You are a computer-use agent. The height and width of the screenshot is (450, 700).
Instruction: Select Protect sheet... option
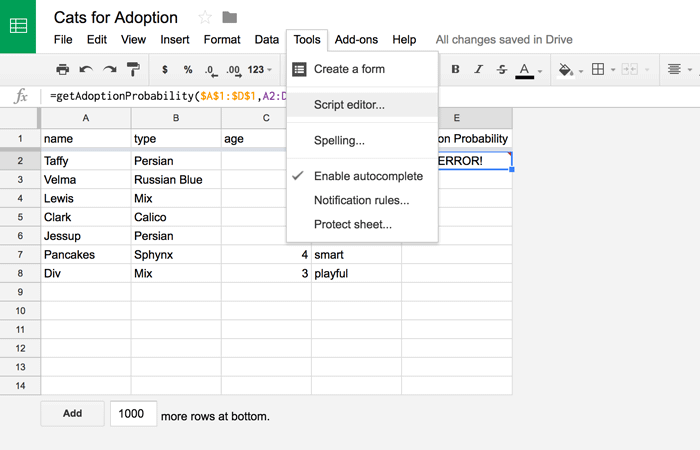362,225
